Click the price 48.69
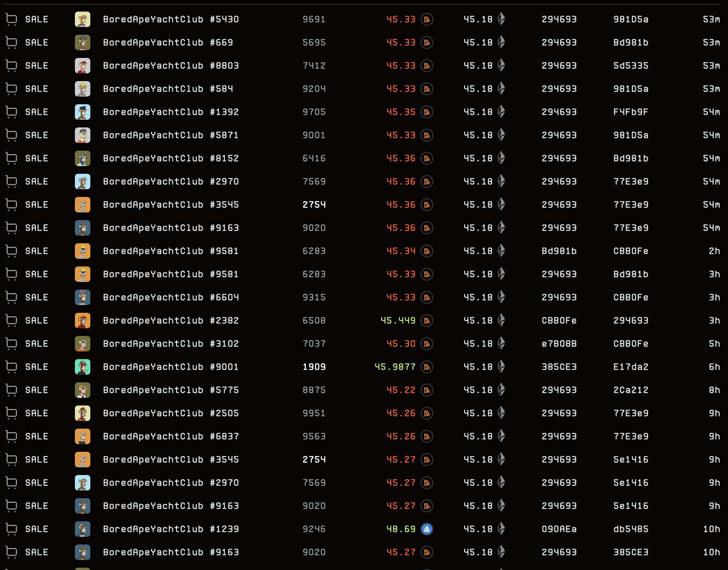This screenshot has height=570, width=728. coord(401,529)
